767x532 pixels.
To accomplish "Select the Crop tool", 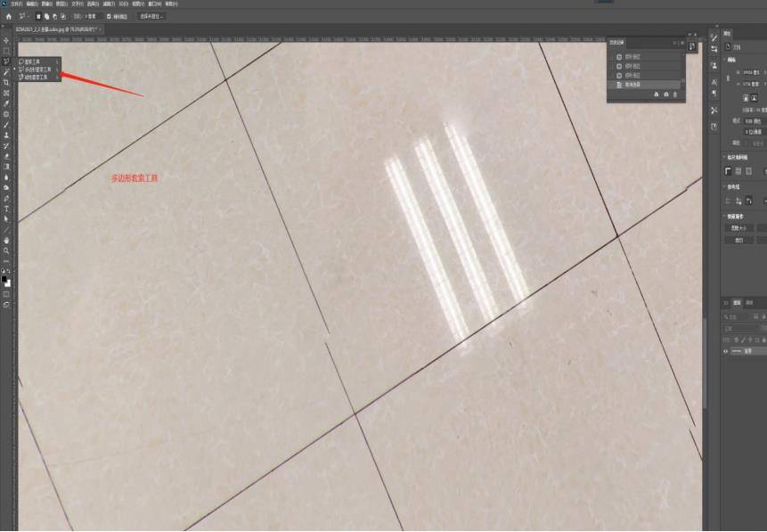I will click(x=6, y=82).
